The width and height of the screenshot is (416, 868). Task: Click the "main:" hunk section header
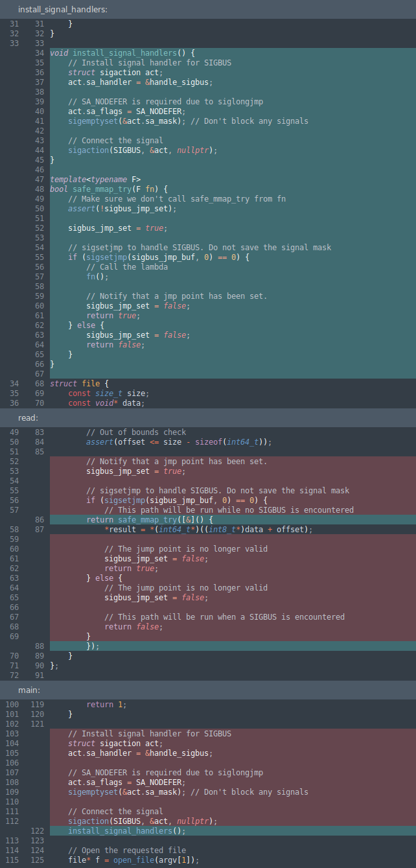[29, 690]
